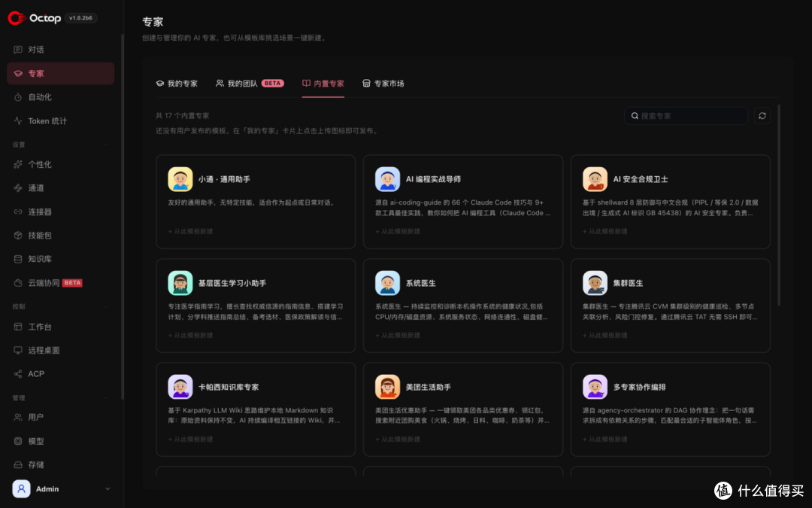Create from 多专家协作编排 template

tap(604, 439)
